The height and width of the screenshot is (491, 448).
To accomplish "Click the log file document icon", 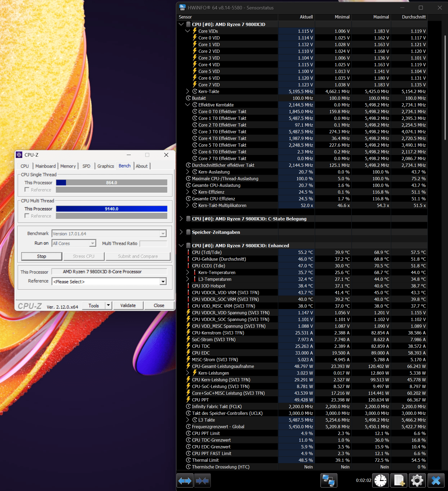I will (x=399, y=481).
